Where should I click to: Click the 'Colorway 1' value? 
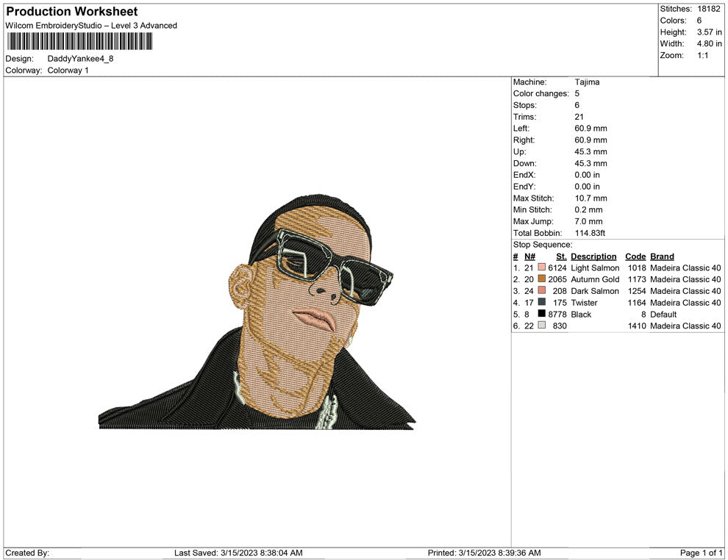pos(68,70)
